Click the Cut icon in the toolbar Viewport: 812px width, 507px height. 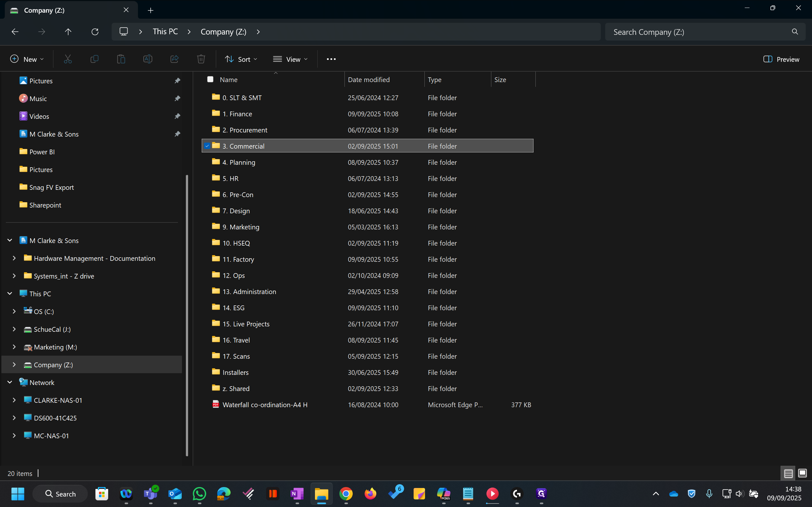click(68, 59)
